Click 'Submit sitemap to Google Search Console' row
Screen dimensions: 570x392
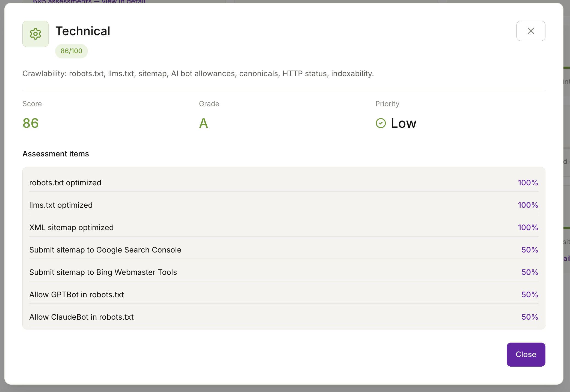coord(105,250)
